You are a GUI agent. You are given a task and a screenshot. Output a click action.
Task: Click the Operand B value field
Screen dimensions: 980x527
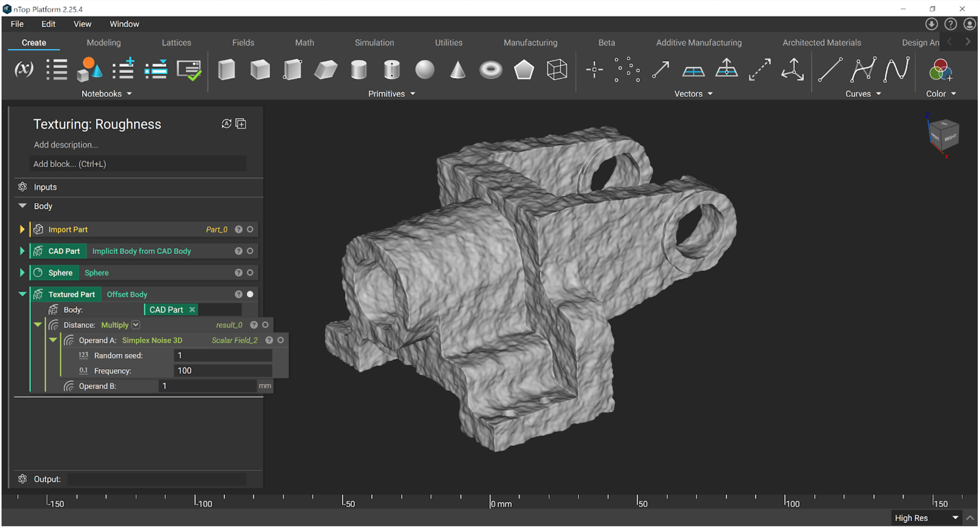click(207, 386)
